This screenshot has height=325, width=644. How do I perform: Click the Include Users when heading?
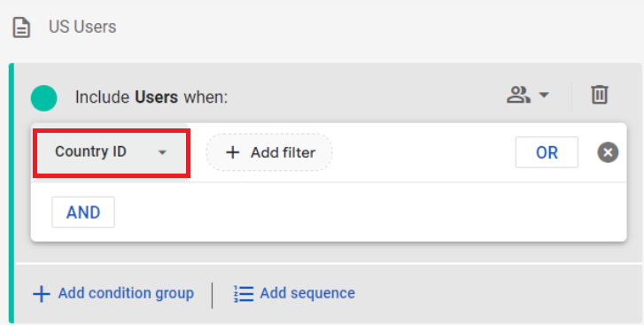[x=151, y=97]
